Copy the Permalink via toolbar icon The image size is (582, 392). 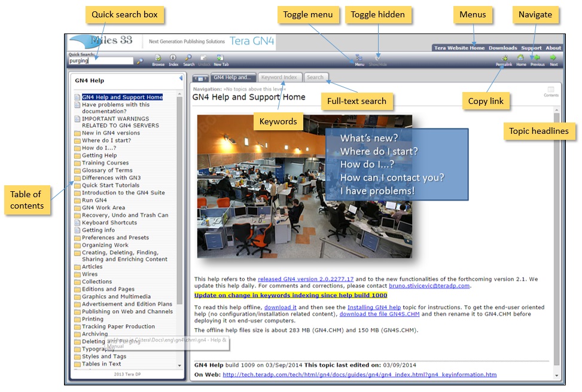point(504,60)
